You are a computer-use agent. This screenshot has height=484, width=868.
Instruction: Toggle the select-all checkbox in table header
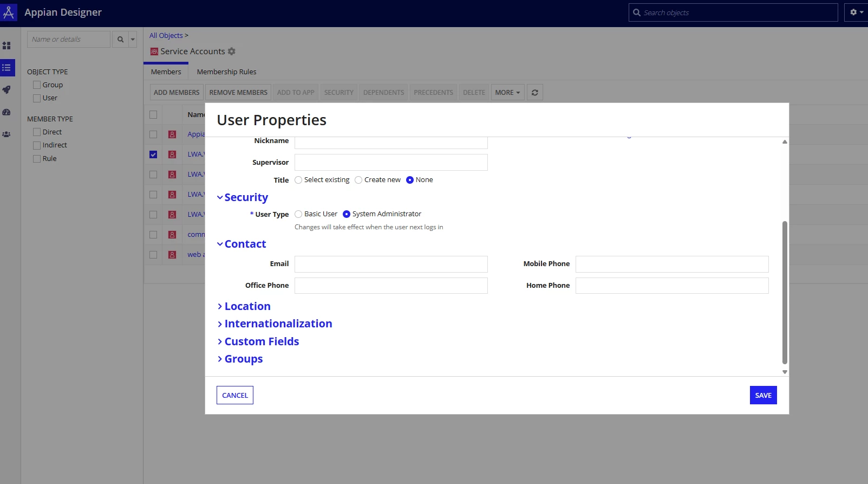[153, 115]
